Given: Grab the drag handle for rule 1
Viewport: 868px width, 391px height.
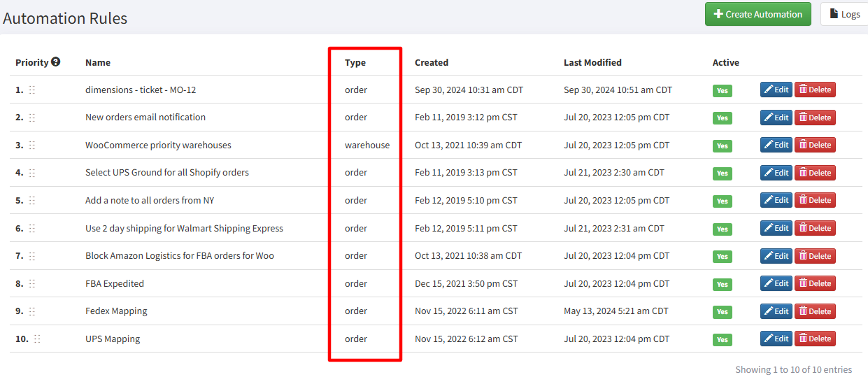Looking at the screenshot, I should click(32, 90).
